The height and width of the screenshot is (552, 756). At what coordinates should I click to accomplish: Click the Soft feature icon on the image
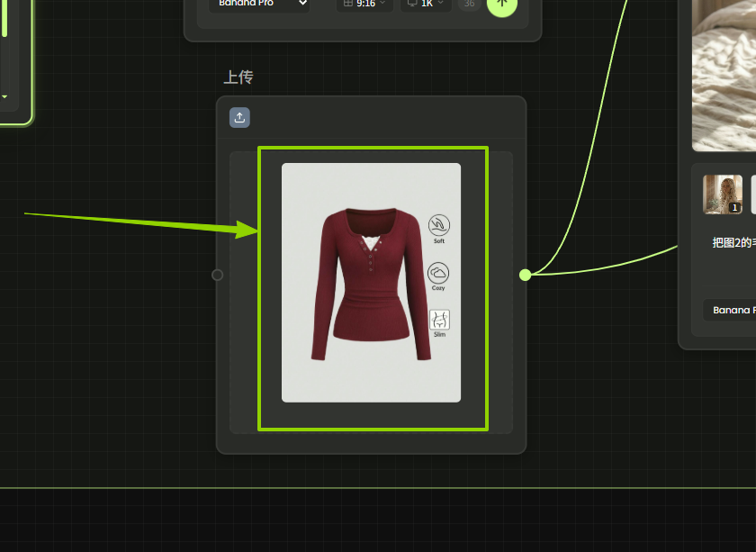click(438, 225)
